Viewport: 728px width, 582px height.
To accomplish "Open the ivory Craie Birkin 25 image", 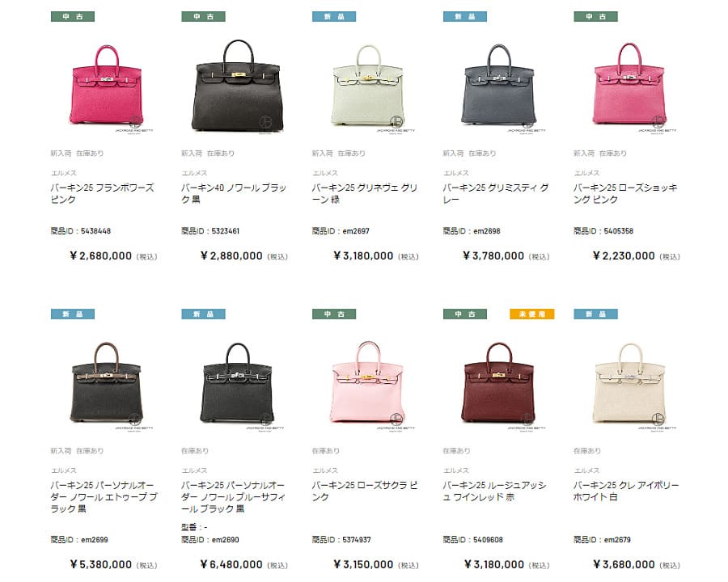I will (629, 382).
